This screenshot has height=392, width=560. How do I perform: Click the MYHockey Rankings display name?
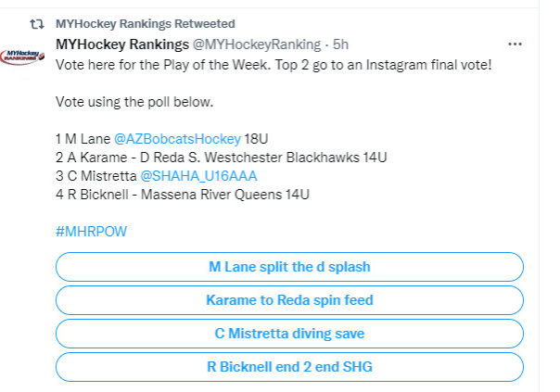coord(122,44)
